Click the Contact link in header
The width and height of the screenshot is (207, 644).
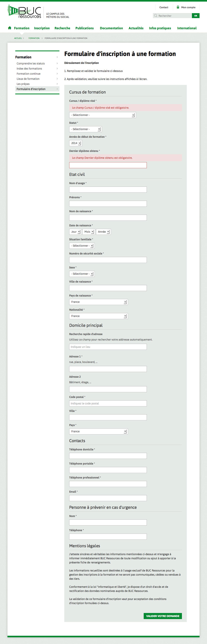[164, 8]
